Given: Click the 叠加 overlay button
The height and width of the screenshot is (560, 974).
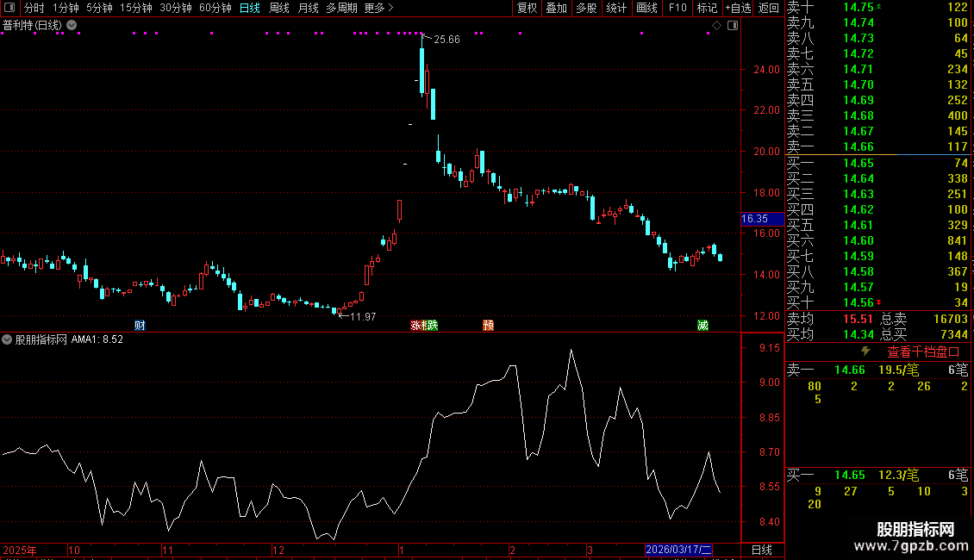Looking at the screenshot, I should click(x=556, y=8).
